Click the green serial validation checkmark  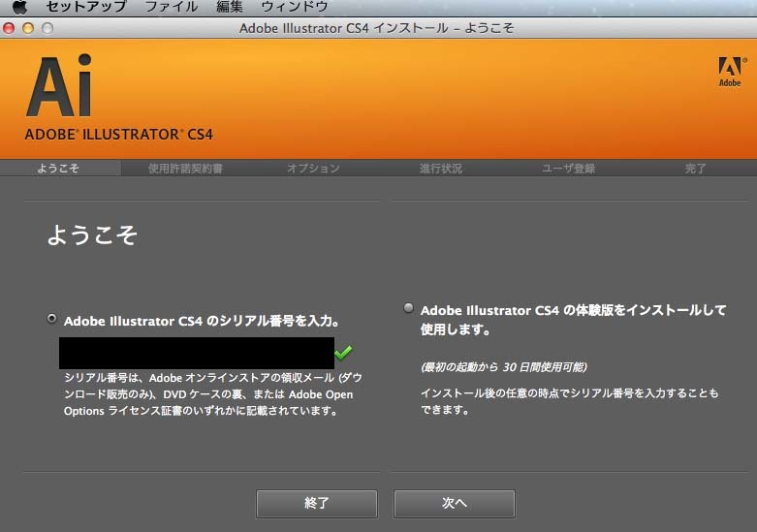tap(343, 353)
